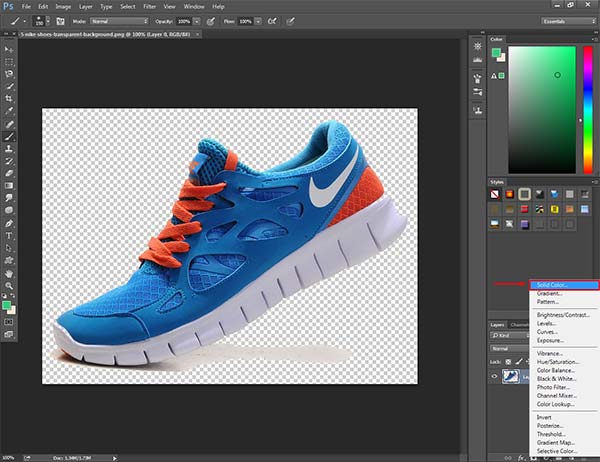The image size is (600, 462).
Task: Toggle airbrush mode in the options bar
Action: pos(272,21)
